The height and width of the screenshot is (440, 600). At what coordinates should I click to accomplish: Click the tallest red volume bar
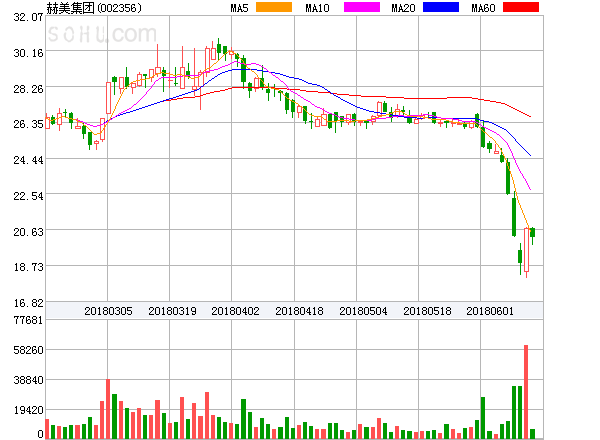[x=526, y=392]
